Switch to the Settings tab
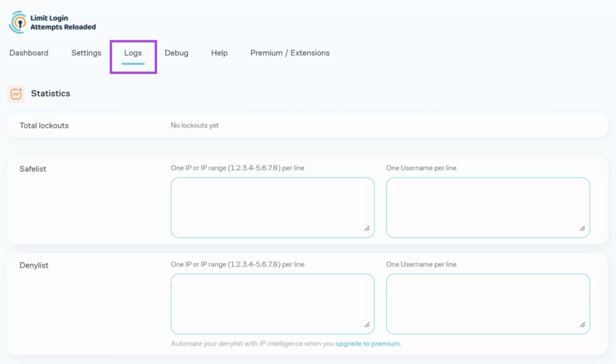 pos(86,53)
